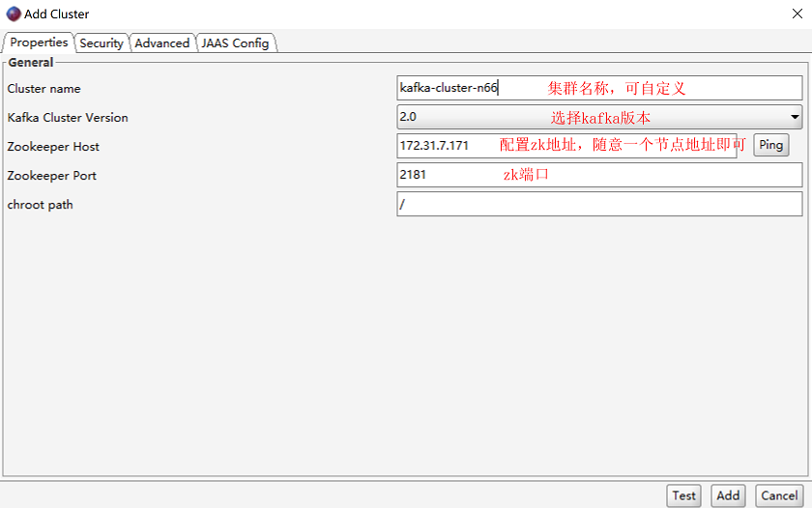
Task: Click the "Kafka Cluster Version" label
Action: (x=68, y=118)
